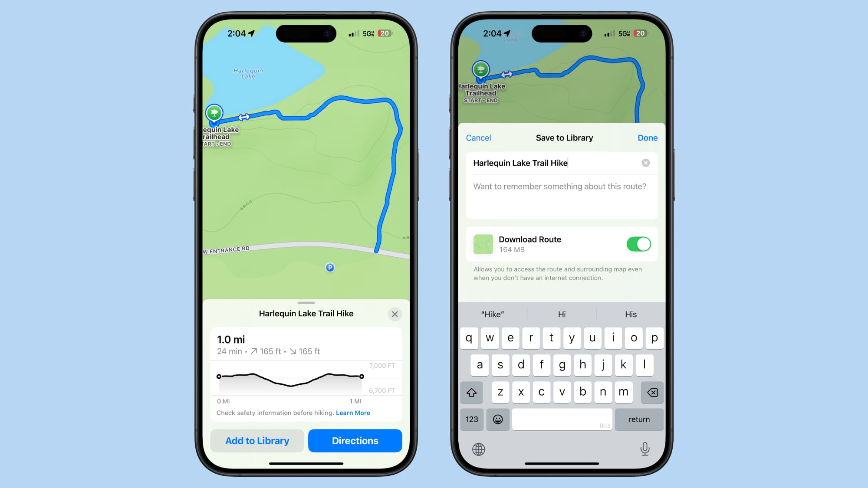
Task: Tap the emoji smiley face keyboard icon
Action: (498, 419)
